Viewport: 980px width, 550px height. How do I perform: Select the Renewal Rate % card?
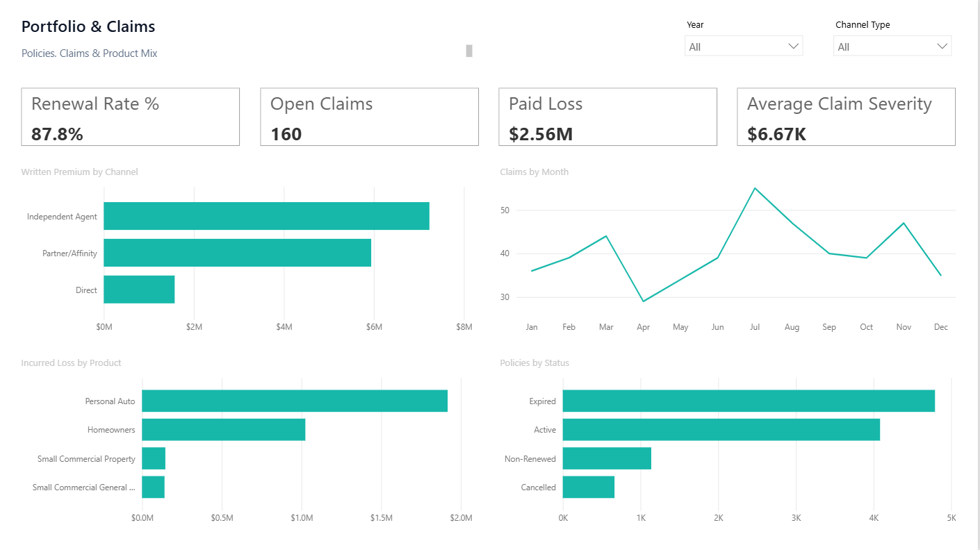(131, 117)
